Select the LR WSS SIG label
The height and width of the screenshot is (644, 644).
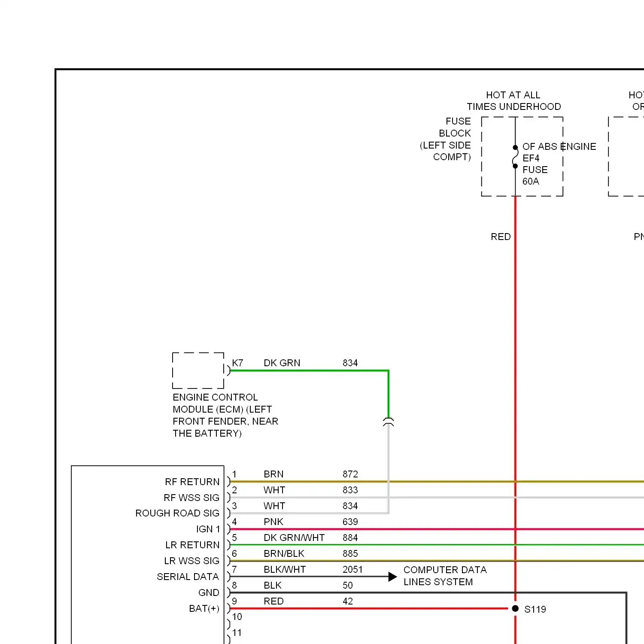191,561
